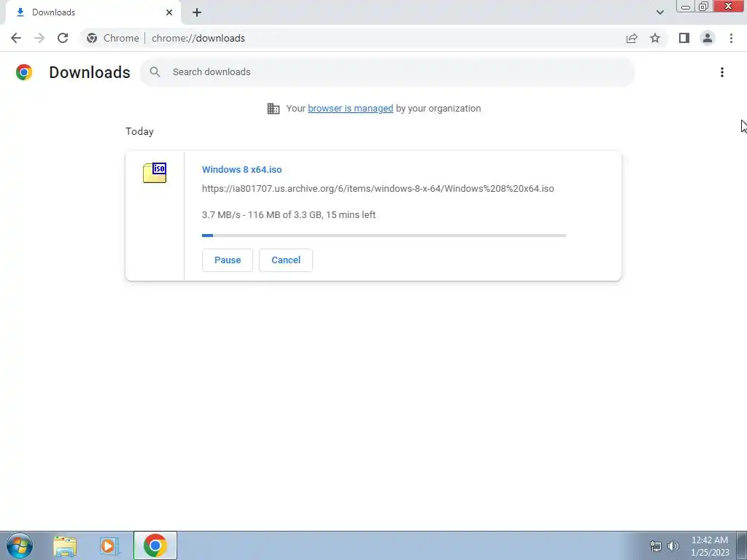Open Windows Media Player from taskbar
The width and height of the screenshot is (747, 560).
109,545
